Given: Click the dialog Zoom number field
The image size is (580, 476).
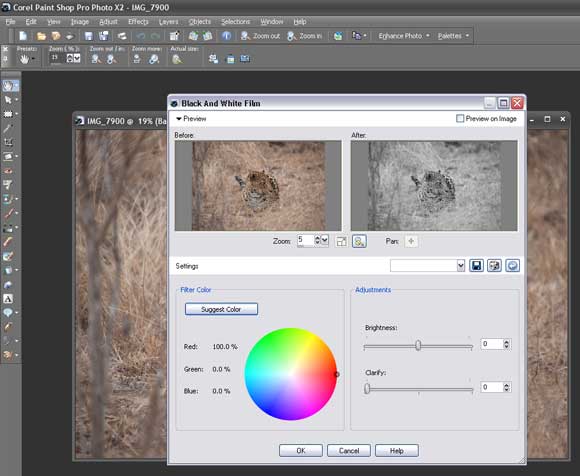Looking at the screenshot, I should pyautogui.click(x=306, y=241).
